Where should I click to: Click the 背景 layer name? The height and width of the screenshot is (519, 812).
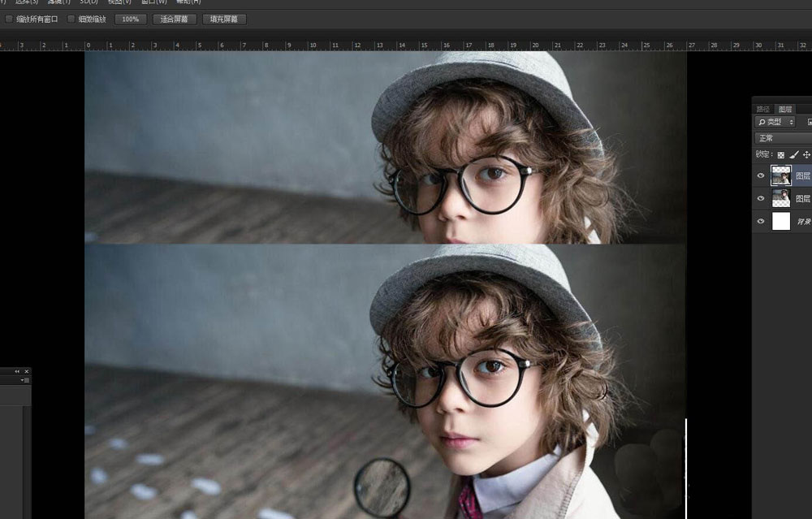tap(804, 222)
